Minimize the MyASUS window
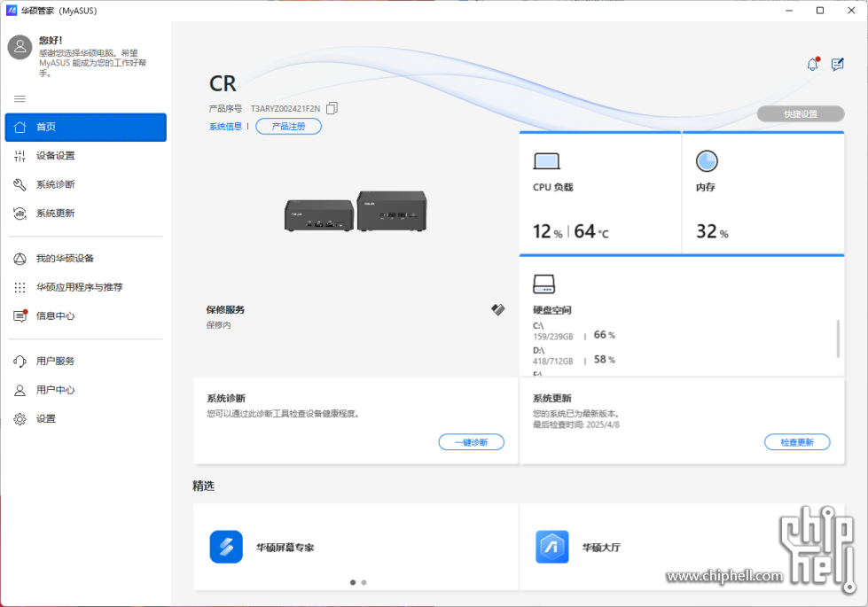The width and height of the screenshot is (868, 607). tap(789, 11)
